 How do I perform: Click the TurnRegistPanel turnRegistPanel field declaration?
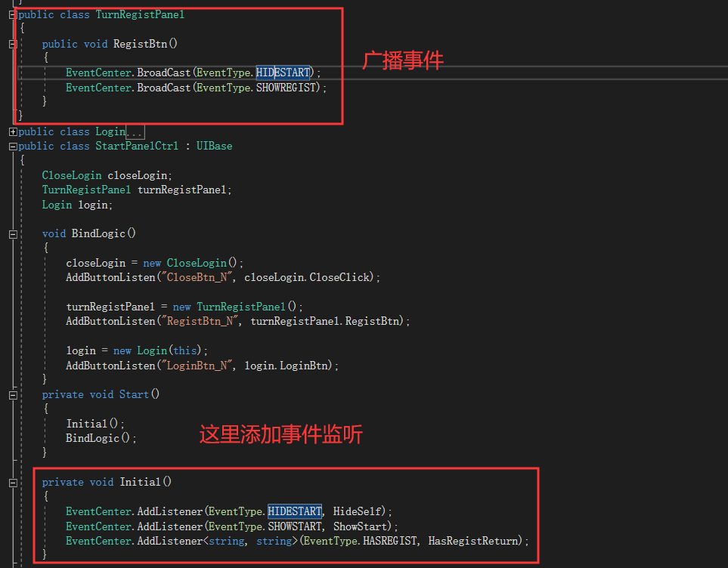click(137, 190)
